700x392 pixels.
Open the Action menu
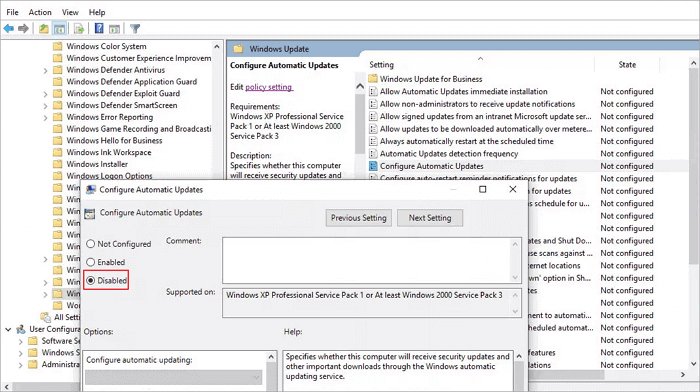tap(40, 12)
